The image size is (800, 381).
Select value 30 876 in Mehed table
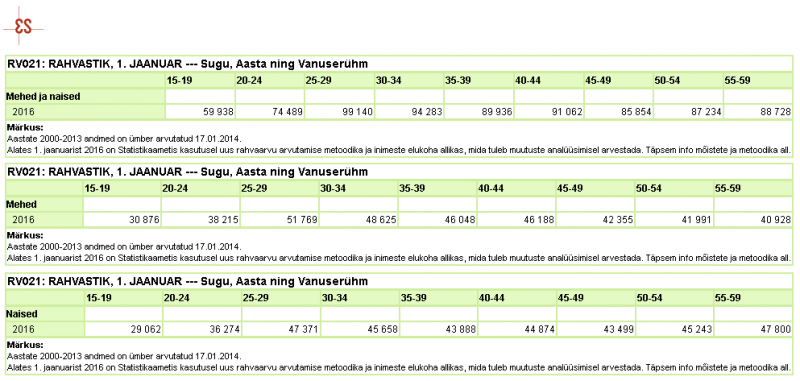(144, 220)
